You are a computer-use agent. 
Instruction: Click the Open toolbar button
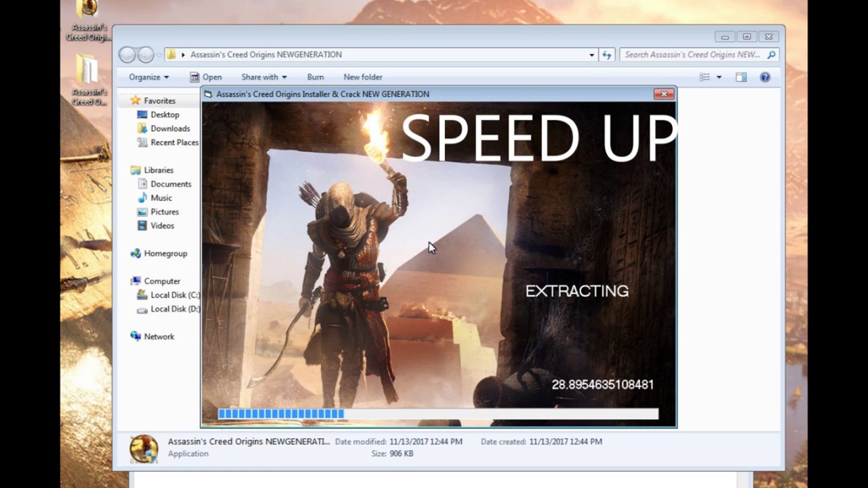point(205,77)
